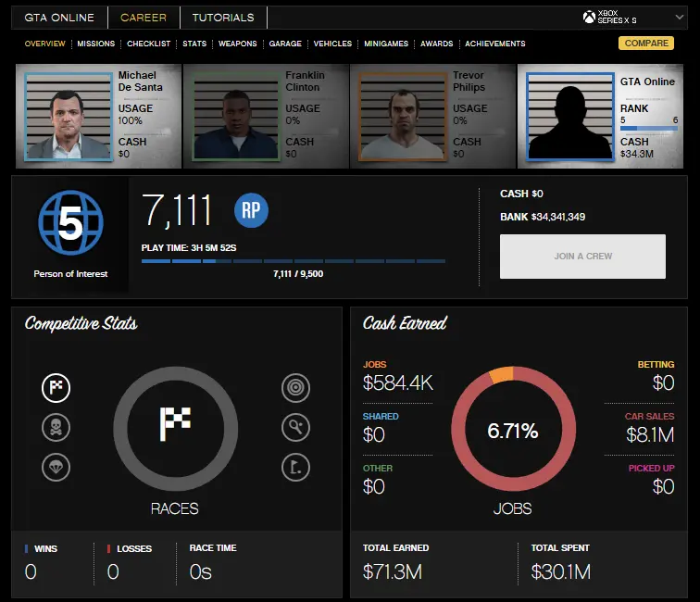Go to the Missions section
Image resolution: width=700 pixels, height=602 pixels.
tap(96, 44)
